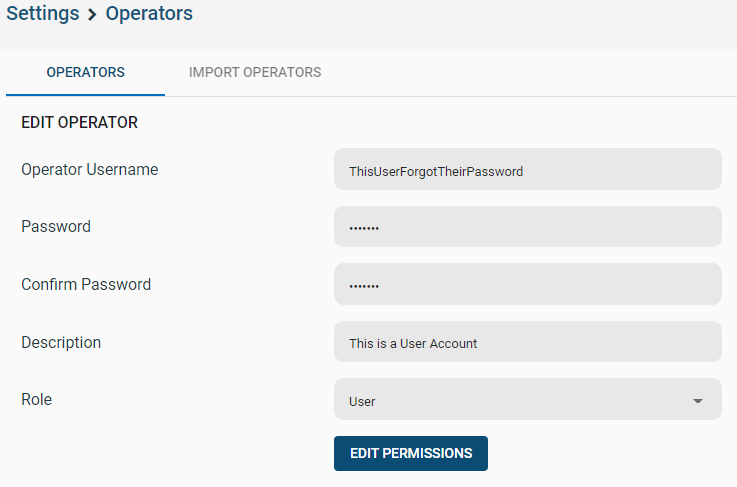The height and width of the screenshot is (487, 737).
Task: Click into the Password field
Action: coord(527,227)
